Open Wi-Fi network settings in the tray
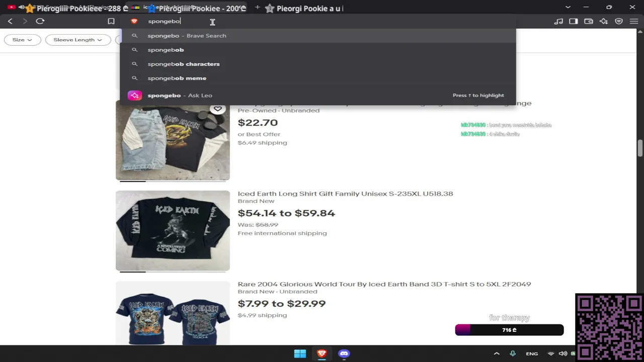The image size is (644, 362). (551, 353)
